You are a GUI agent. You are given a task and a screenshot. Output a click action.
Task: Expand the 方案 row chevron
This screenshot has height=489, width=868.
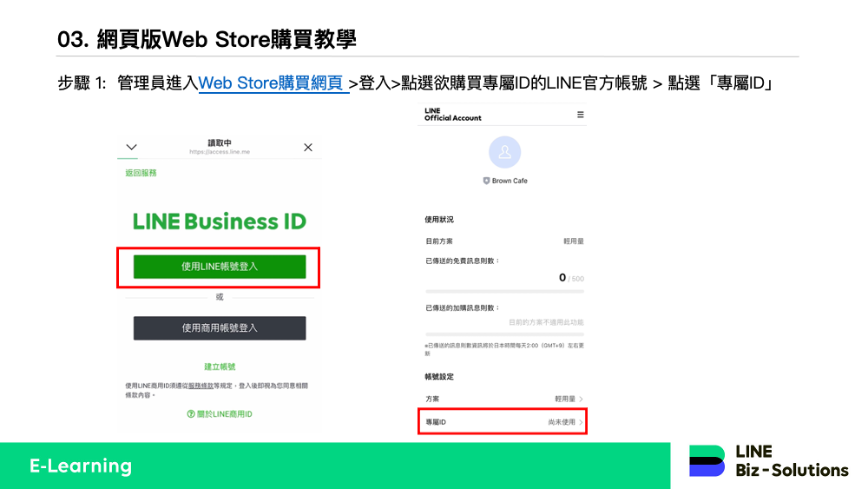pyautogui.click(x=581, y=399)
